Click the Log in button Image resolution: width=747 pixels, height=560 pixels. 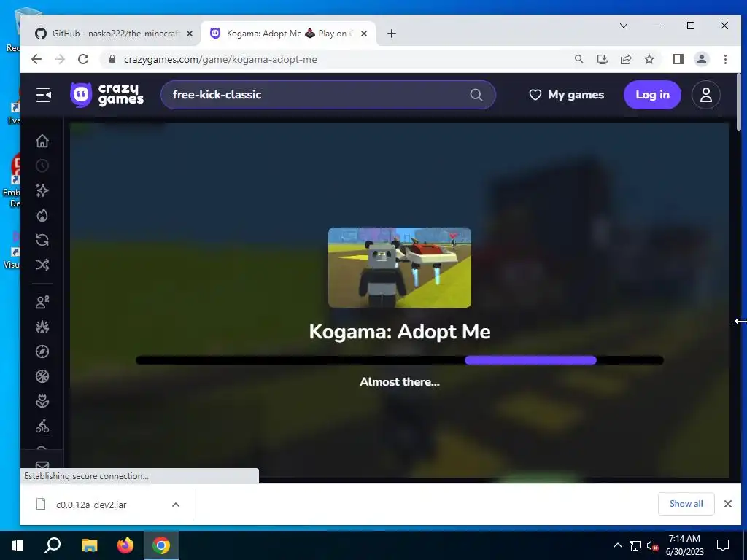652,95
